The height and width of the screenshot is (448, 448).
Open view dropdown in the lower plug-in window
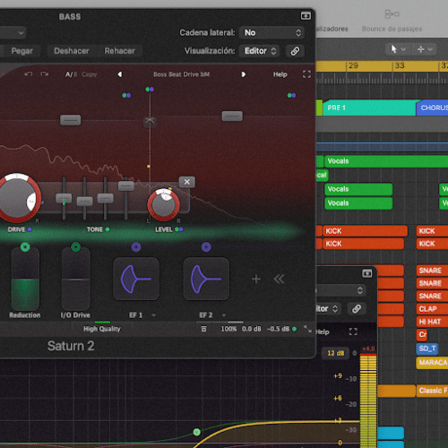(x=327, y=309)
